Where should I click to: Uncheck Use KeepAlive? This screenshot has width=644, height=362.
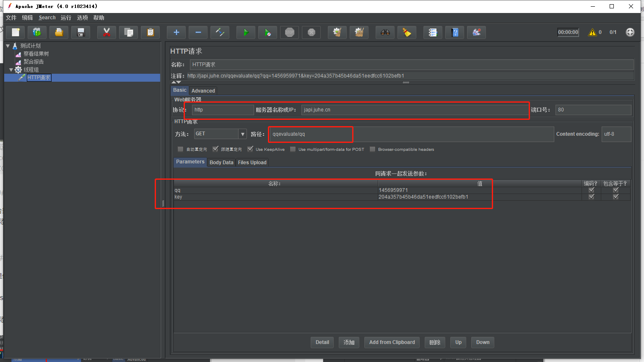(250, 149)
